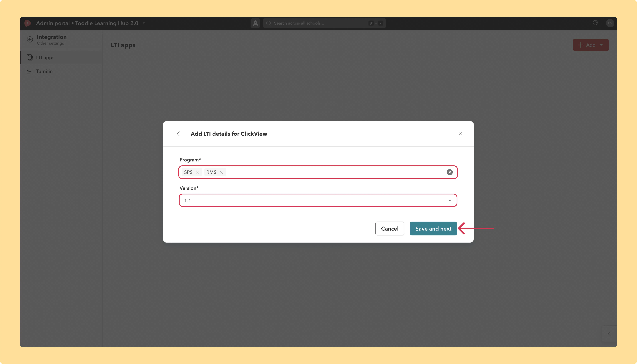This screenshot has width=637, height=364.
Task: Click Integration heading text in sidebar
Action: point(52,37)
